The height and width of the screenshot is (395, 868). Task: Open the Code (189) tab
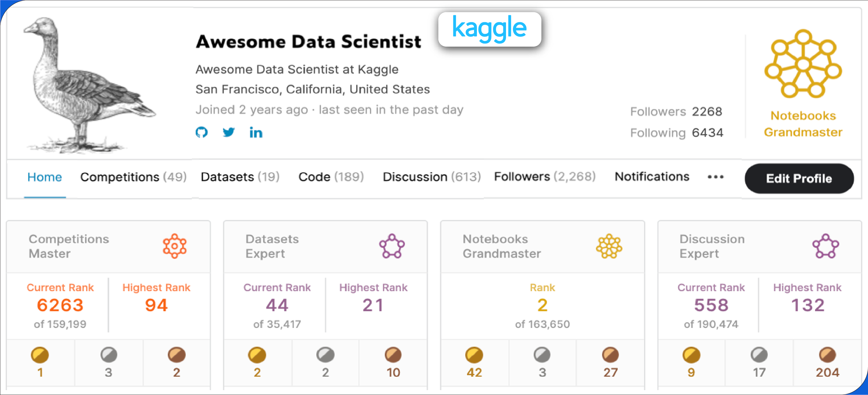(x=331, y=177)
